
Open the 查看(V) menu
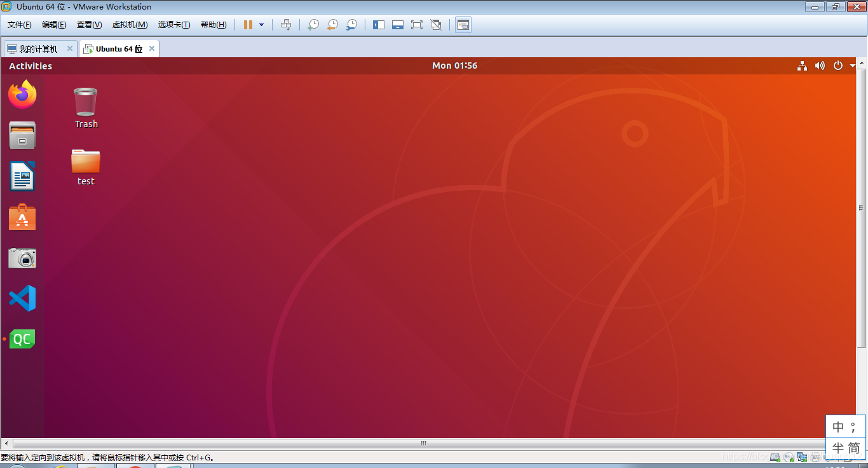click(x=89, y=25)
